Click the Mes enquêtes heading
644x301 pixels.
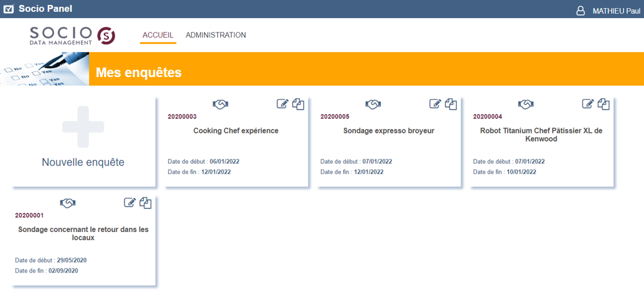(138, 73)
